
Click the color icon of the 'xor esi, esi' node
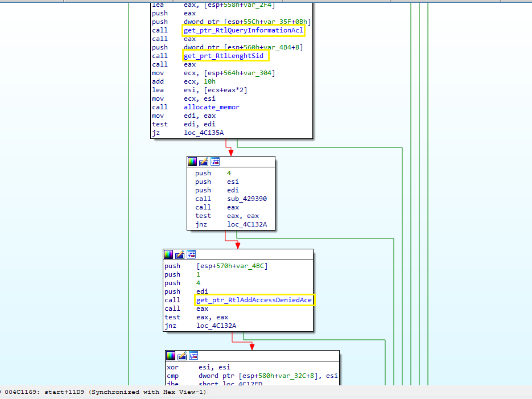(x=171, y=356)
